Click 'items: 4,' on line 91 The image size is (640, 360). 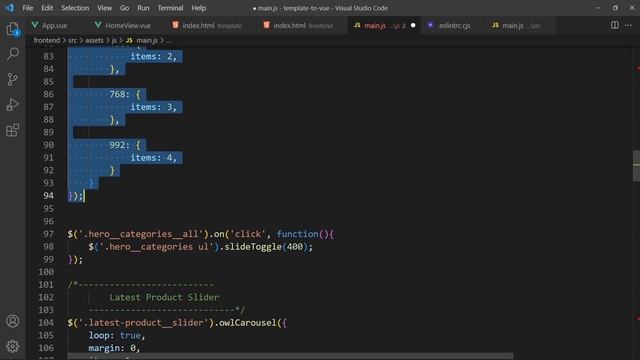point(153,158)
